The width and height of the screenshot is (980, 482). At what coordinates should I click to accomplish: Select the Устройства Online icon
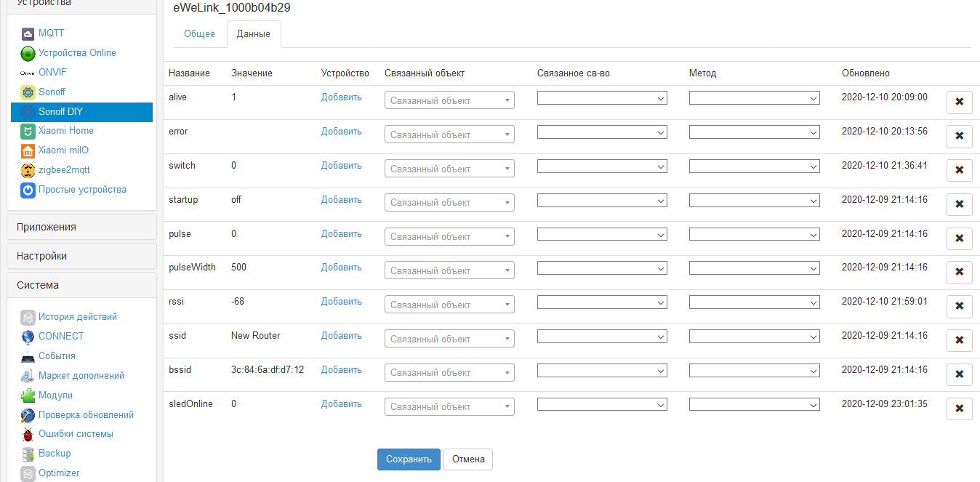(x=27, y=52)
